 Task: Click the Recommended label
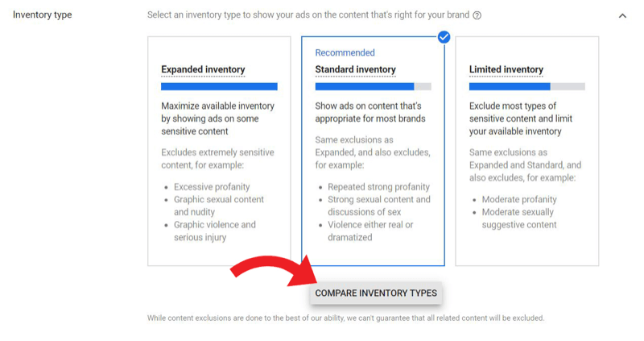(345, 52)
